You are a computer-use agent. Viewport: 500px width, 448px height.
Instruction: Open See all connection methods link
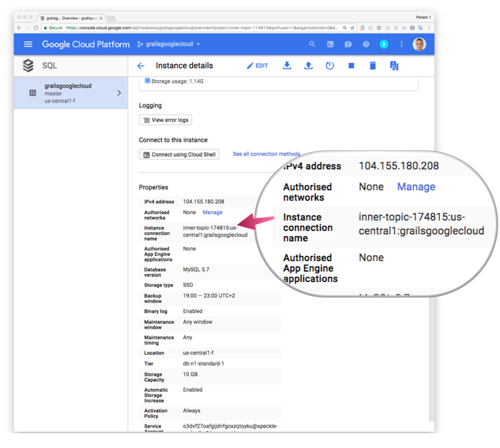(266, 154)
